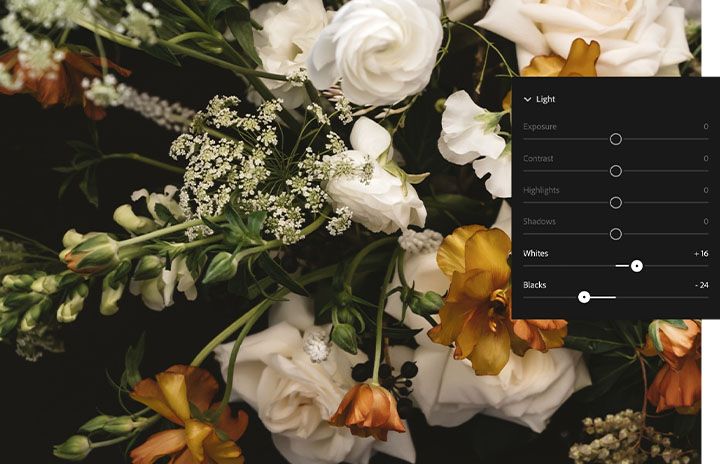Click the Highlights value field
The width and height of the screenshot is (720, 464).
pos(706,190)
